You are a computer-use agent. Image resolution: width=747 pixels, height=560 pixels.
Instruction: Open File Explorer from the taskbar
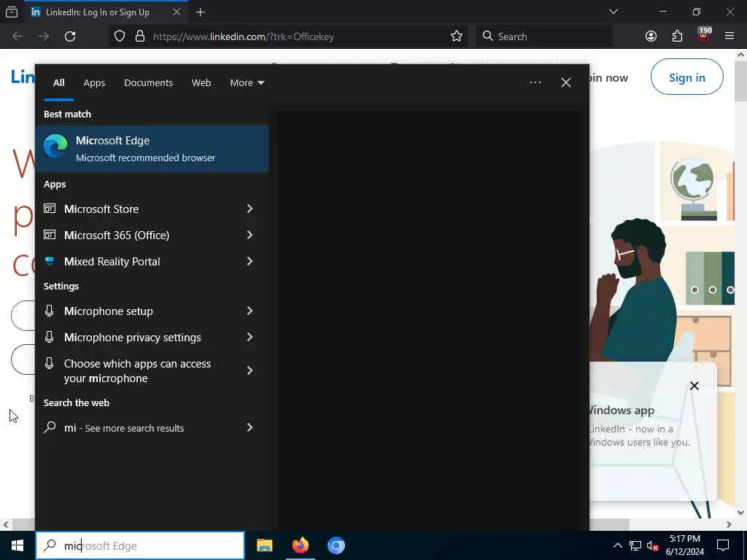point(264,545)
